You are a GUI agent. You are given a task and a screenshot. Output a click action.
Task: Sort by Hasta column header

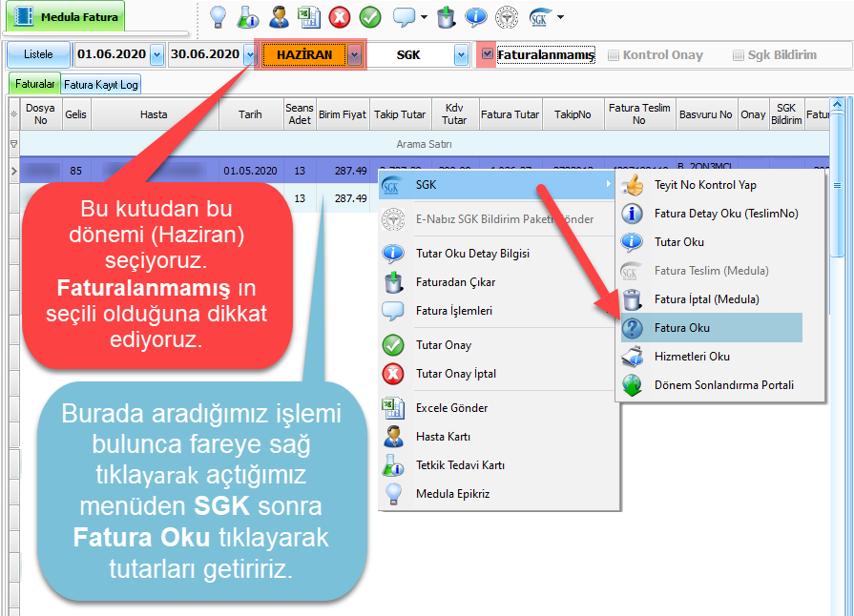155,114
